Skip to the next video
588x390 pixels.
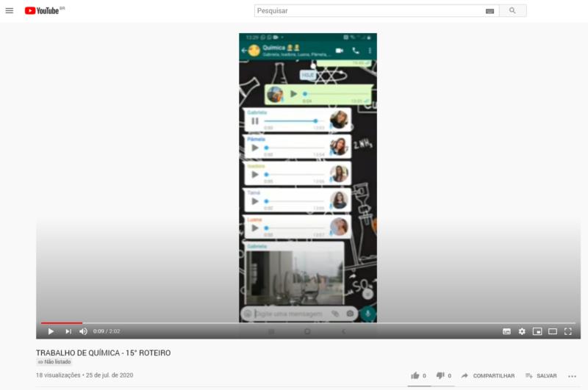(x=68, y=331)
